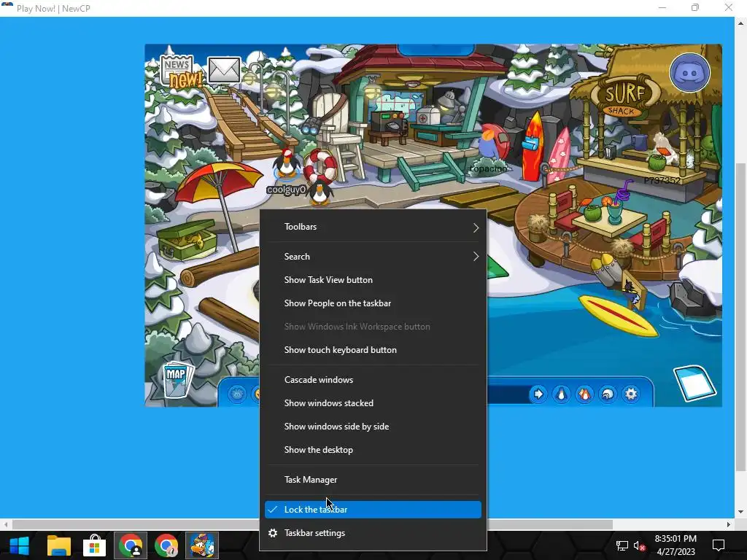Open the blue notebook icon in game corner
Image resolution: width=747 pixels, height=560 pixels.
pyautogui.click(x=694, y=383)
